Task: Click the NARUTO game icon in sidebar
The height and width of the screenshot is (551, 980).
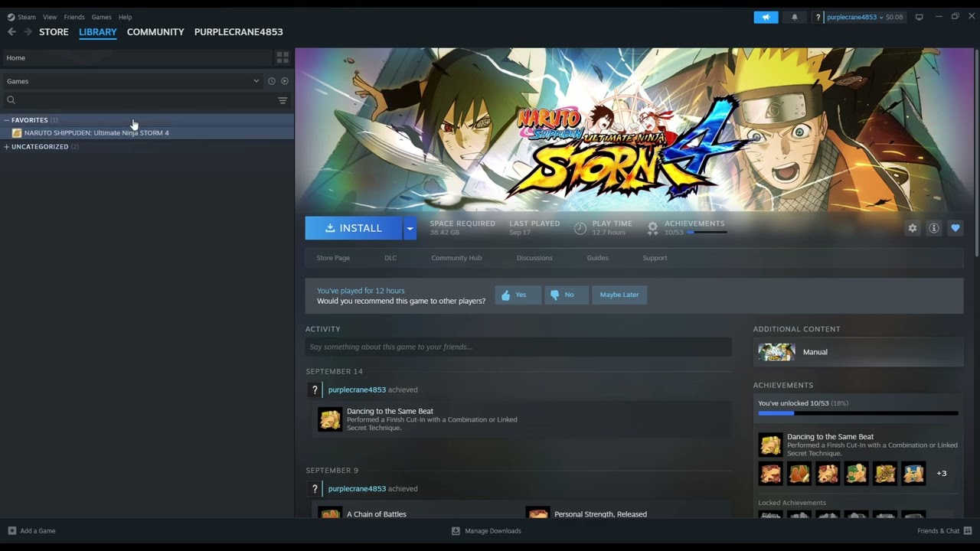Action: [x=17, y=133]
